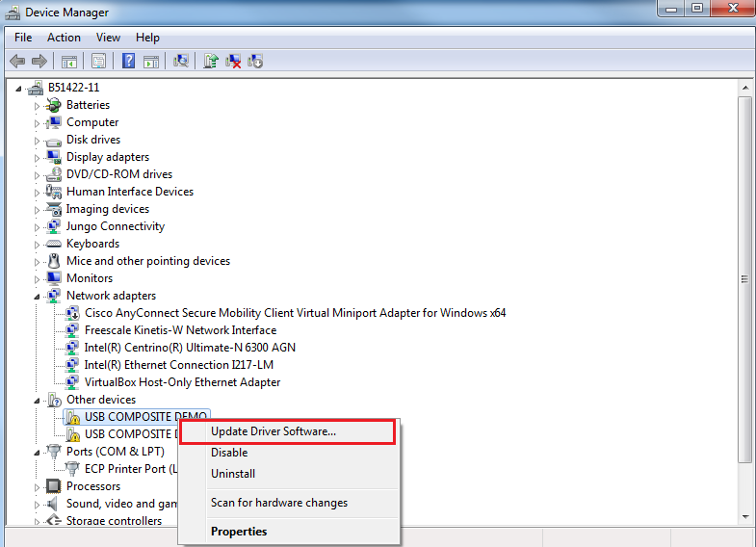The height and width of the screenshot is (547, 756).
Task: Click the Back arrow toolbar icon
Action: coord(17,62)
